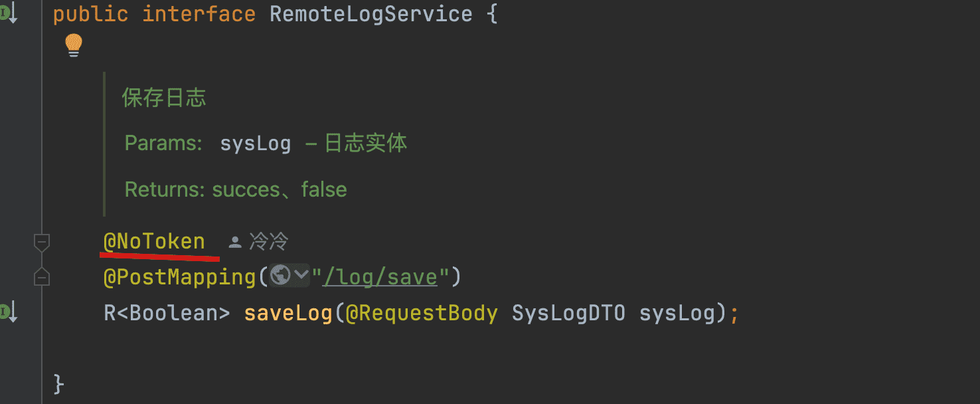Screen dimensions: 980x404
Task: Place the cursor on the saveLog method name
Action: [x=288, y=313]
